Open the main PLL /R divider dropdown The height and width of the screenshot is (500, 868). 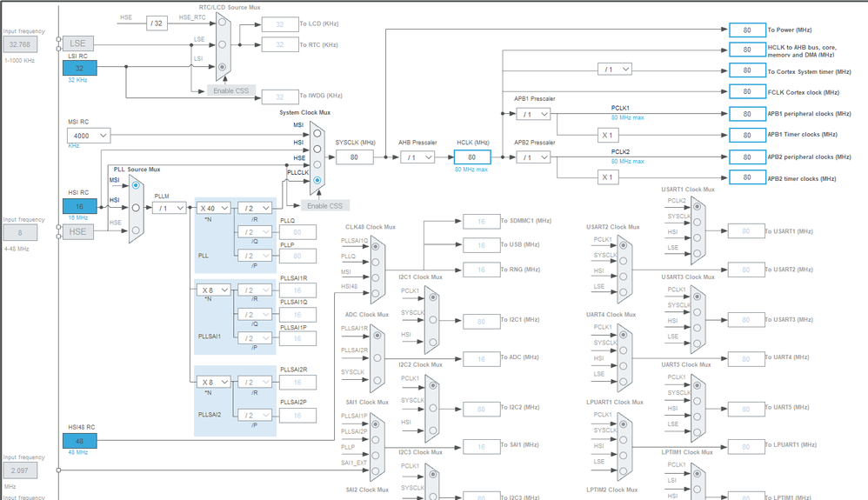(255, 208)
